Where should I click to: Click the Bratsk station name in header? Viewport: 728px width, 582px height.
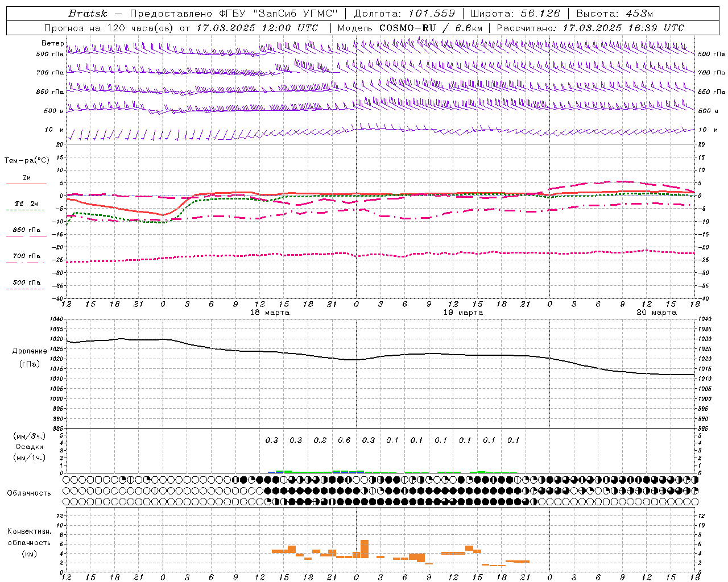pyautogui.click(x=88, y=14)
